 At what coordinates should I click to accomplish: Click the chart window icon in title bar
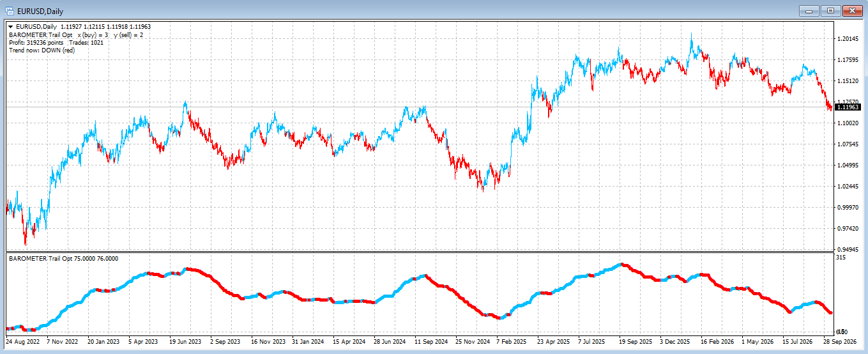[10, 11]
